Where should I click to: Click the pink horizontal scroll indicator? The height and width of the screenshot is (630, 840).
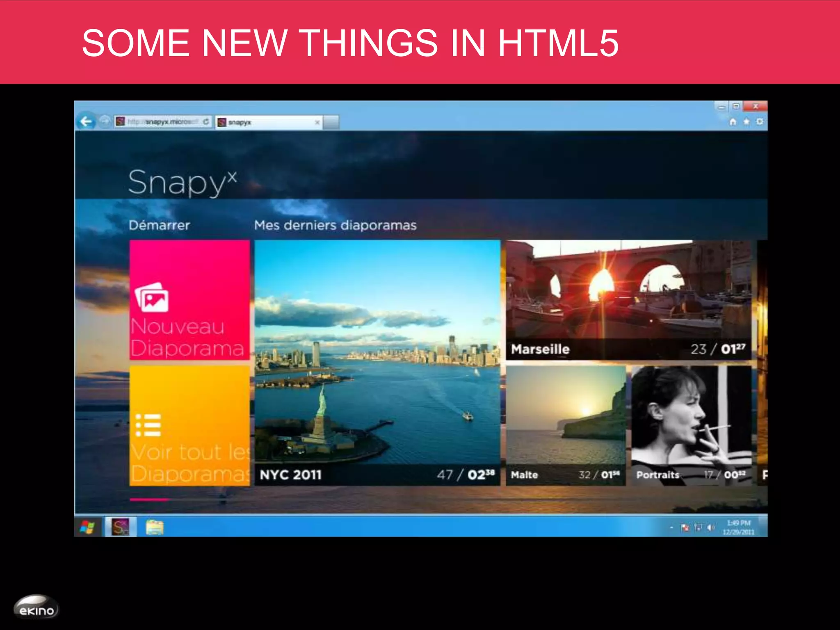[x=149, y=500]
